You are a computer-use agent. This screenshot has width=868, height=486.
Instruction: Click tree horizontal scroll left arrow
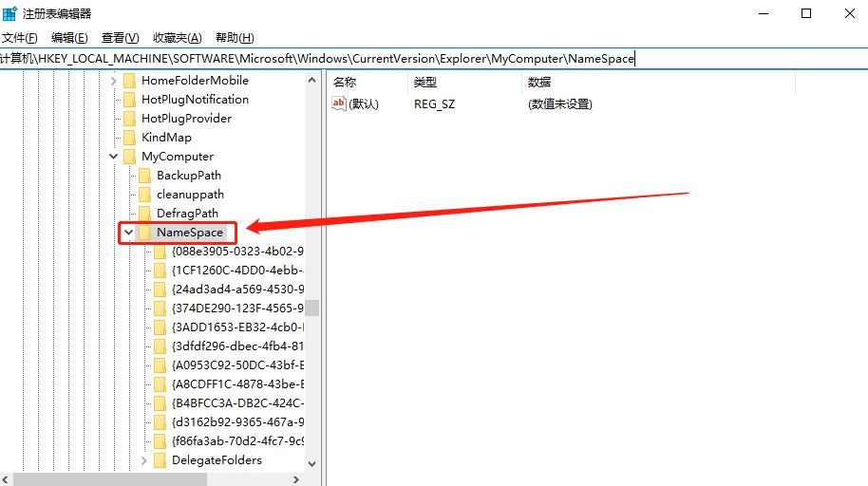[5, 480]
